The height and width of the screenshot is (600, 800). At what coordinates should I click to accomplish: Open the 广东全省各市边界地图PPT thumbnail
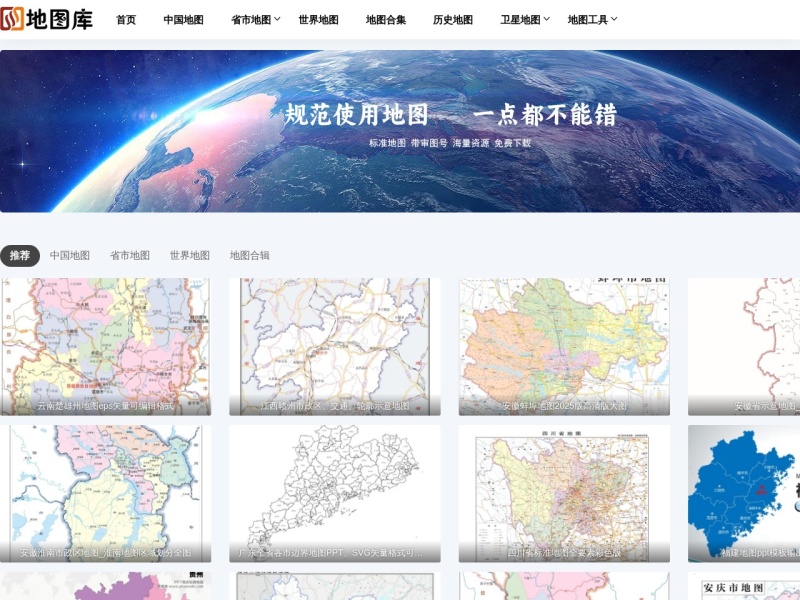[335, 493]
